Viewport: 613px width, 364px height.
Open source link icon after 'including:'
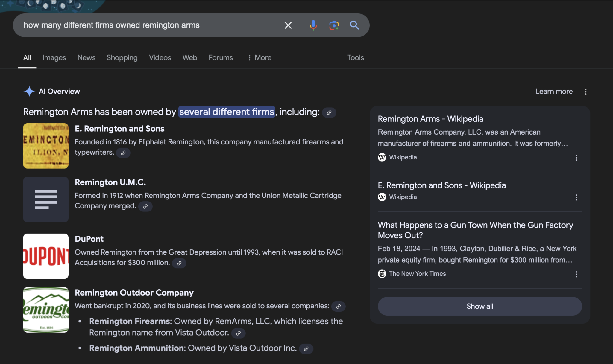click(329, 113)
